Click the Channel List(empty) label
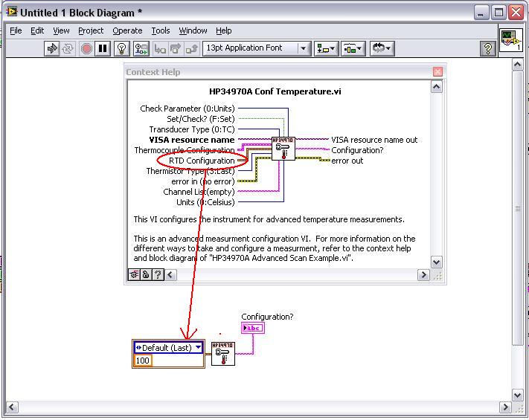The height and width of the screenshot is (420, 529). pos(199,192)
